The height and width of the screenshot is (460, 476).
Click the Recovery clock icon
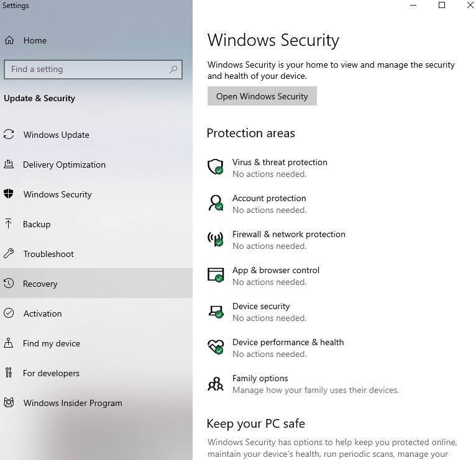[9, 283]
